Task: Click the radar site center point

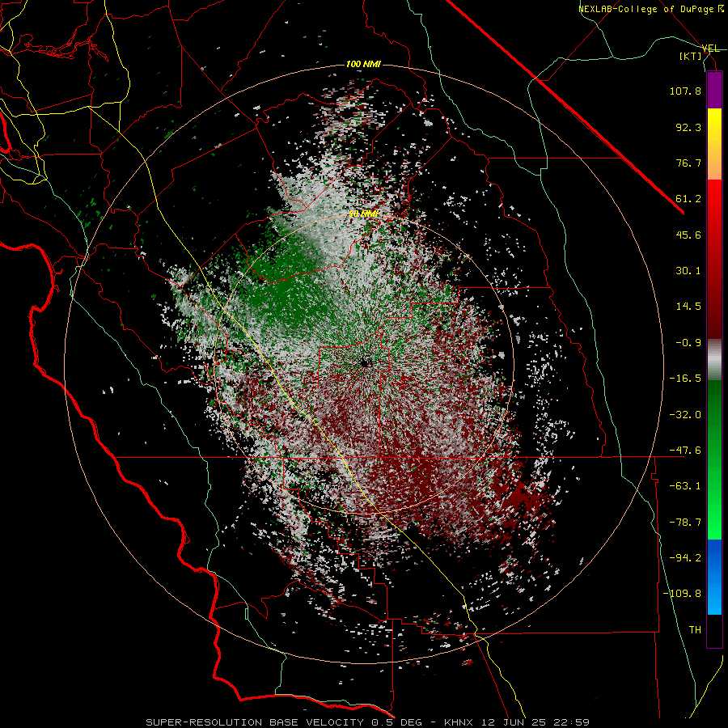Action: pos(363,363)
